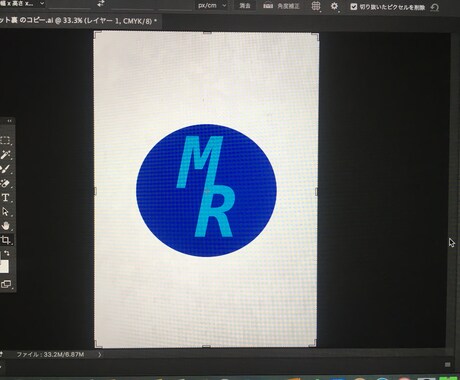The height and width of the screenshot is (380, 460).
Task: Select the Type tool
Action: [x=5, y=197]
